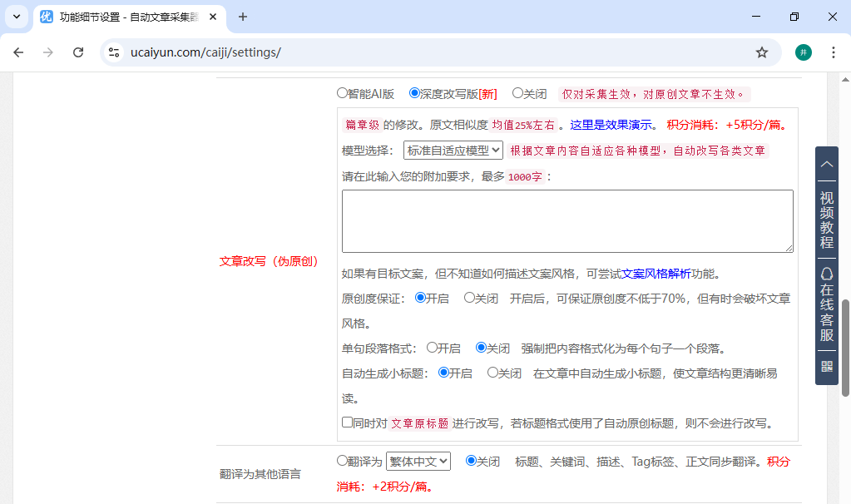Bookmark this page using the star icon

coord(762,52)
